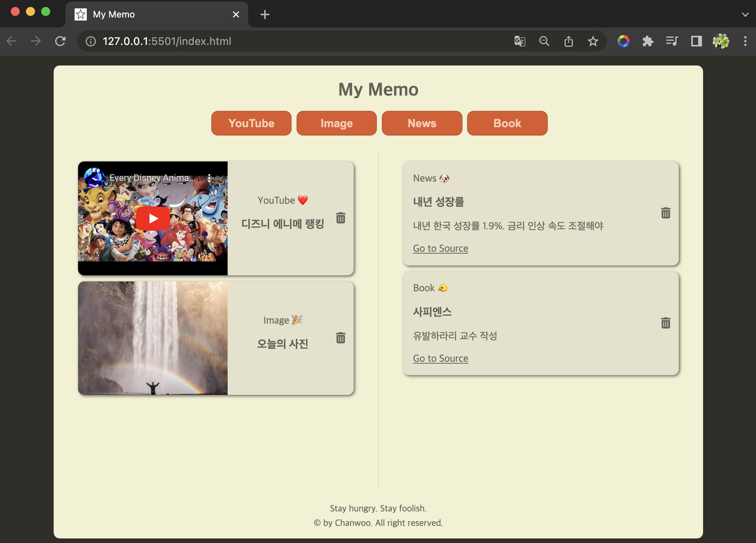
Task: Open Go to Source for the News memo
Action: 440,248
